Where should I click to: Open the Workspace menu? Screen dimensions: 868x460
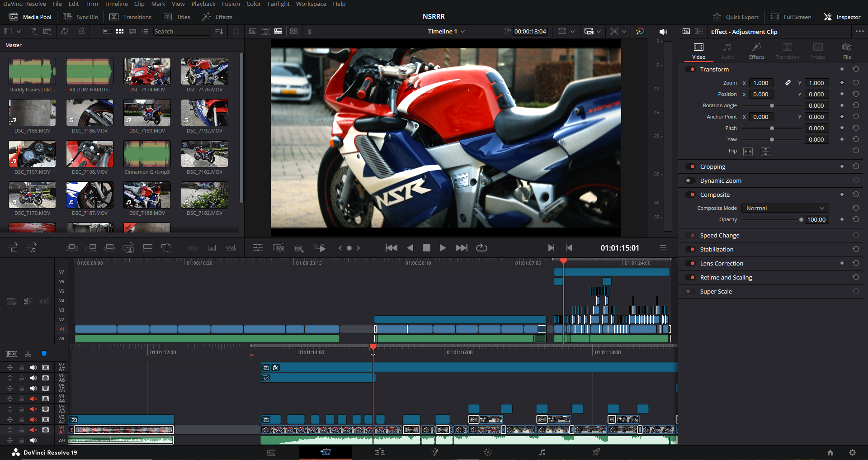click(x=311, y=4)
